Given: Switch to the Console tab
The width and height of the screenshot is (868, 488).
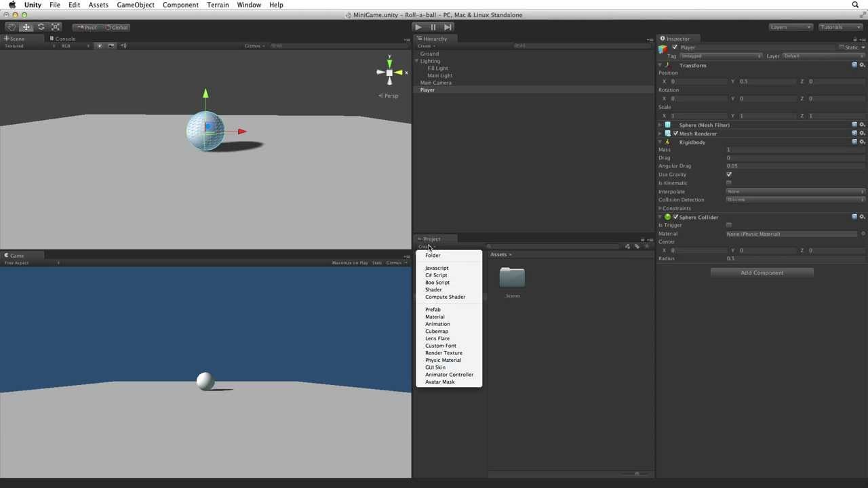Looking at the screenshot, I should (65, 39).
